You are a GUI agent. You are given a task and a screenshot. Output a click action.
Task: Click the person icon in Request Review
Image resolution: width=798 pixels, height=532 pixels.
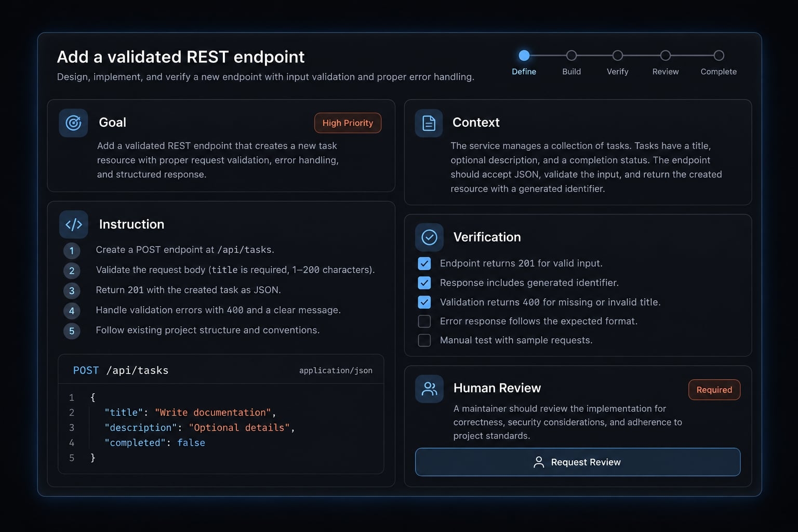pyautogui.click(x=539, y=462)
